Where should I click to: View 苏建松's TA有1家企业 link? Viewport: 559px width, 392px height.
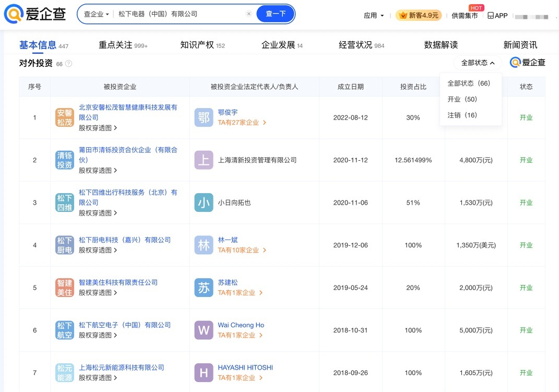[x=240, y=293]
